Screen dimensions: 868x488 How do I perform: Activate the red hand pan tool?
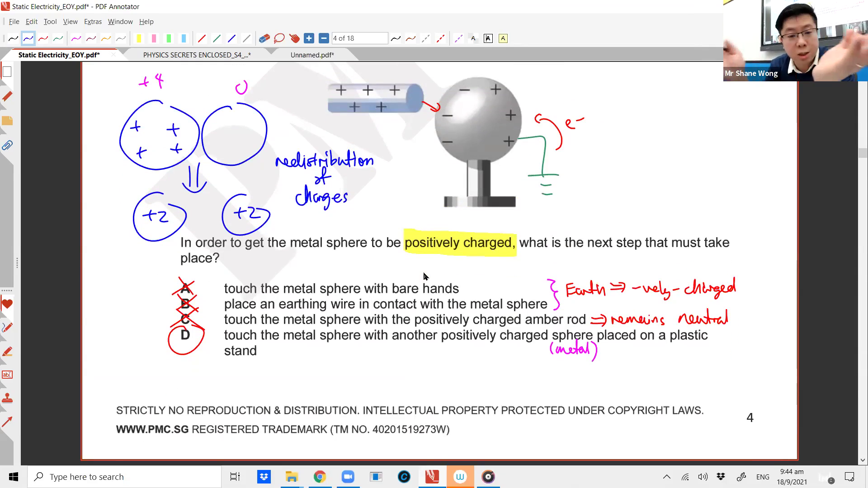click(x=294, y=38)
